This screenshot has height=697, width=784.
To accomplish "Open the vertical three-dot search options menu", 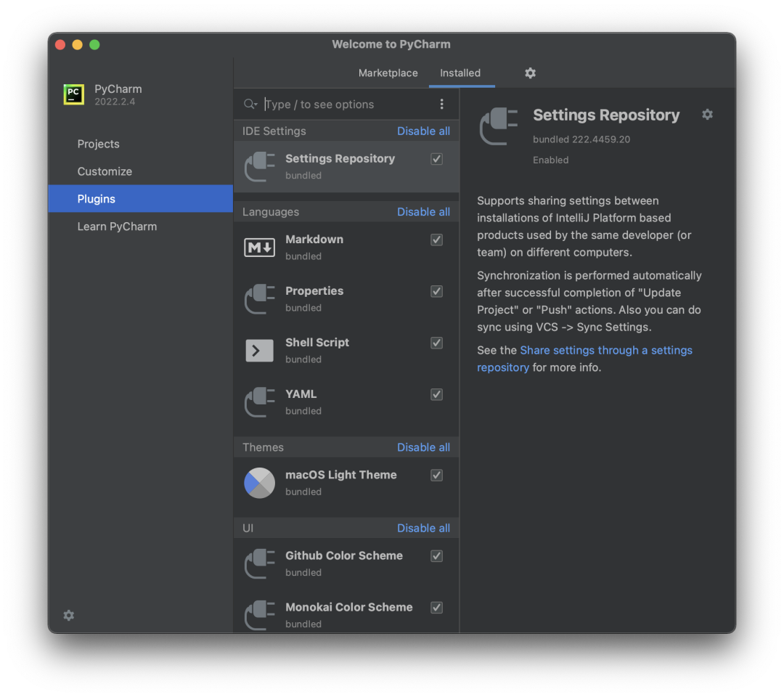I will 441,105.
